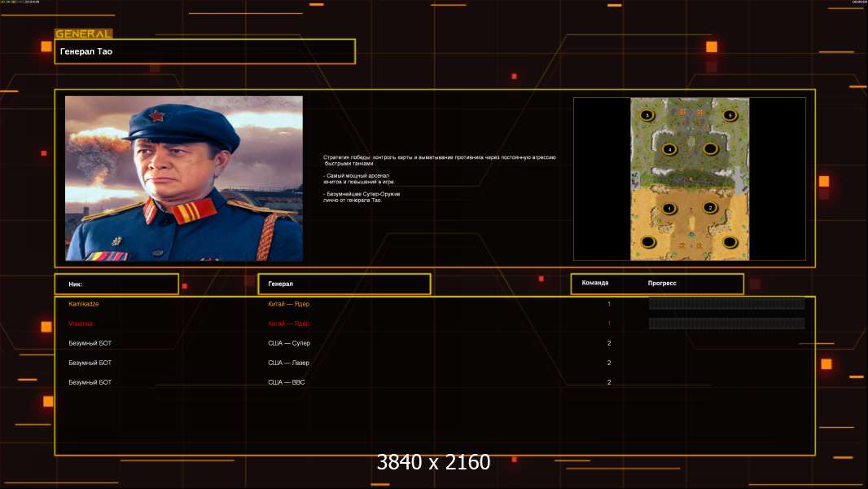Click the Генерал Тао title box
868x489 pixels.
tap(205, 51)
